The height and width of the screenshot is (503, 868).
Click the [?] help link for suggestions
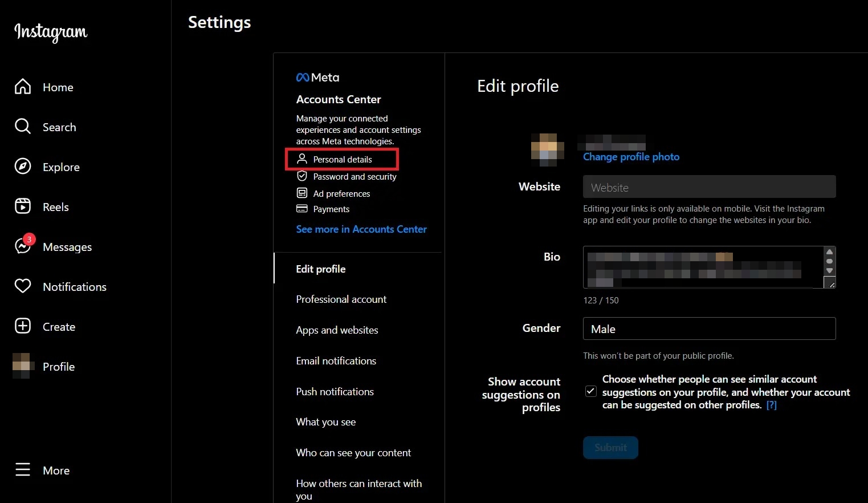pos(771,405)
